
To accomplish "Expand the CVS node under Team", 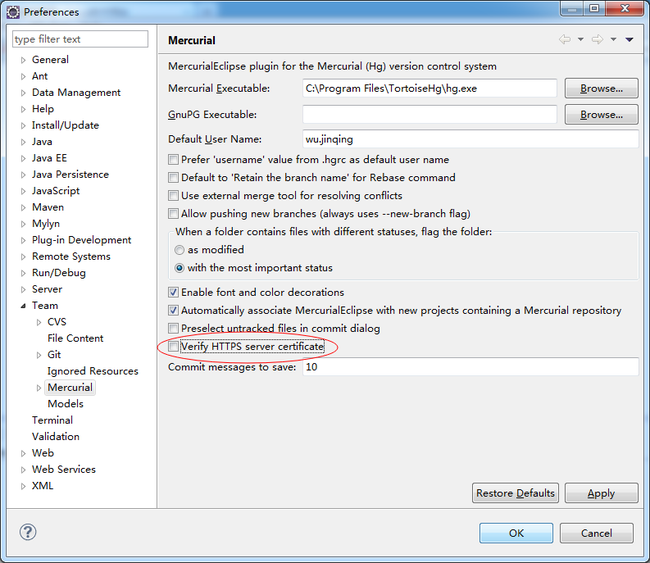I will [x=39, y=322].
